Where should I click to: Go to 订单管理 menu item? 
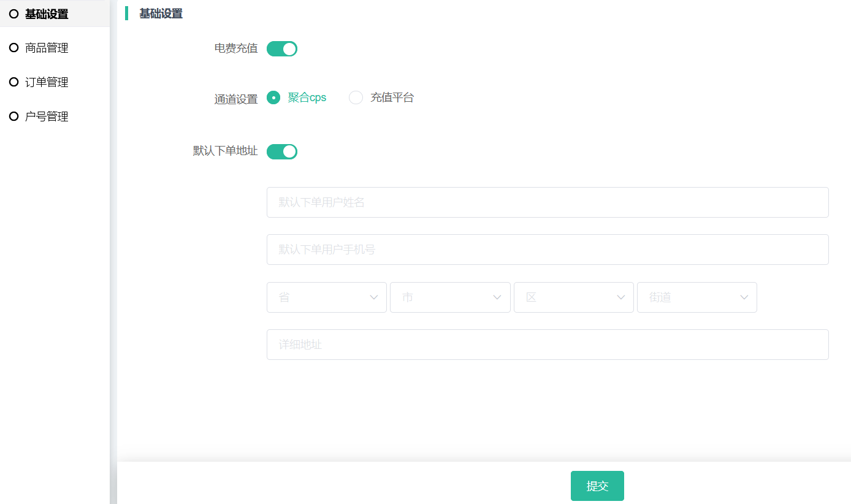pyautogui.click(x=47, y=82)
